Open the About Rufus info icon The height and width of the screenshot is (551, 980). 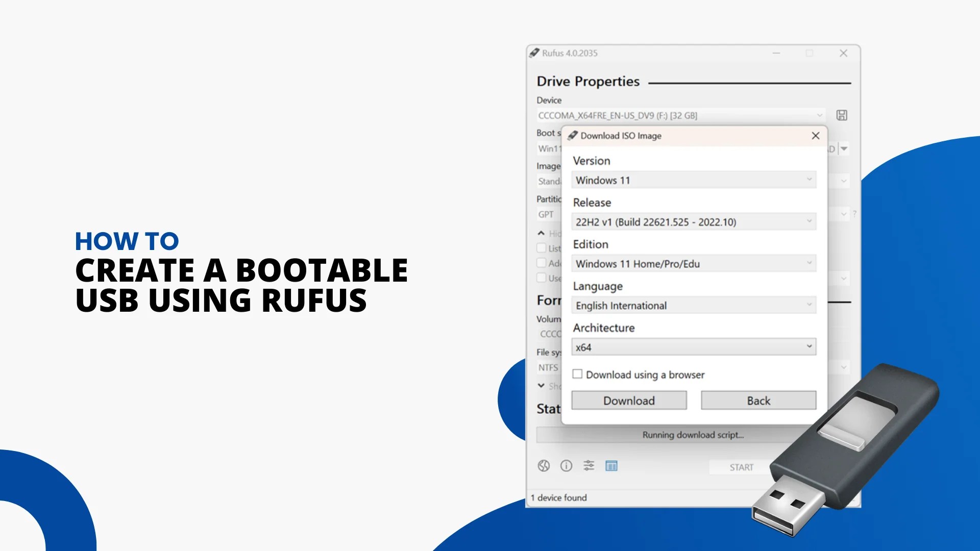coord(566,466)
